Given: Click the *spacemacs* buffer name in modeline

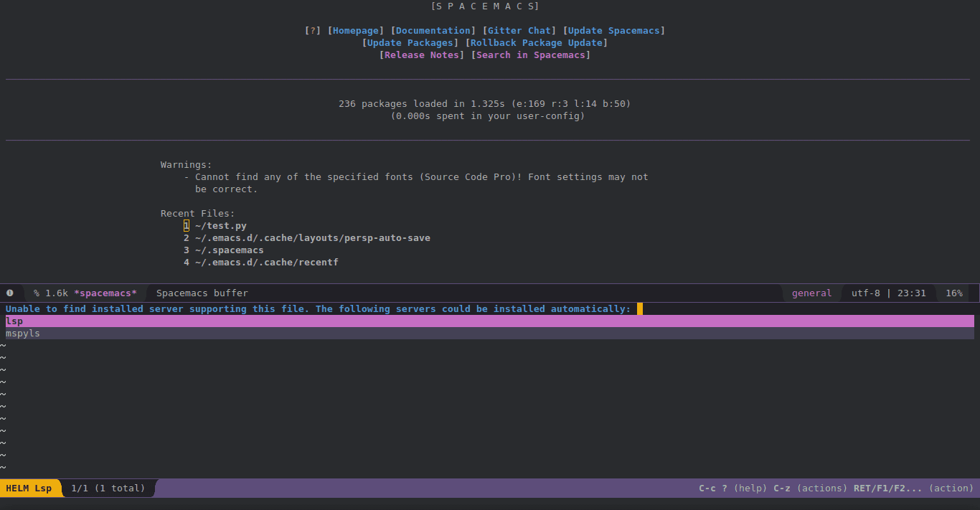Looking at the screenshot, I should [x=105, y=293].
